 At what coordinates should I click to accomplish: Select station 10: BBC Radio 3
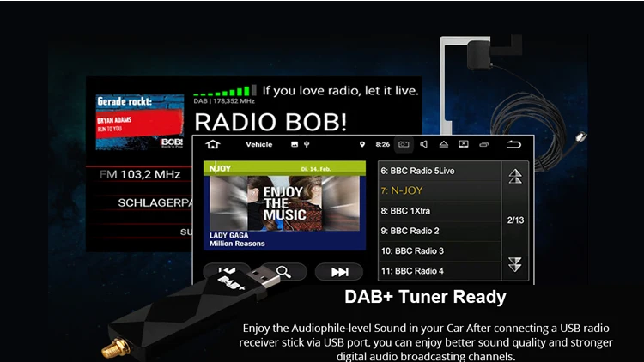coord(440,251)
